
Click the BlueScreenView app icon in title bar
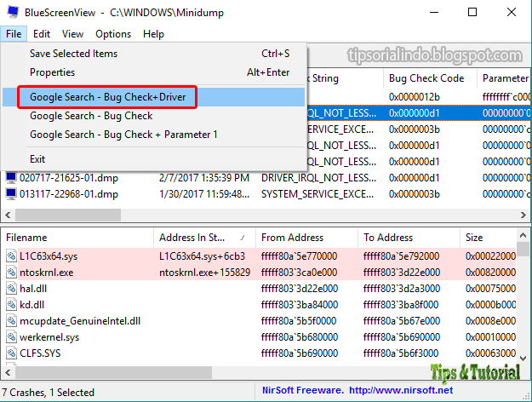pos(13,12)
